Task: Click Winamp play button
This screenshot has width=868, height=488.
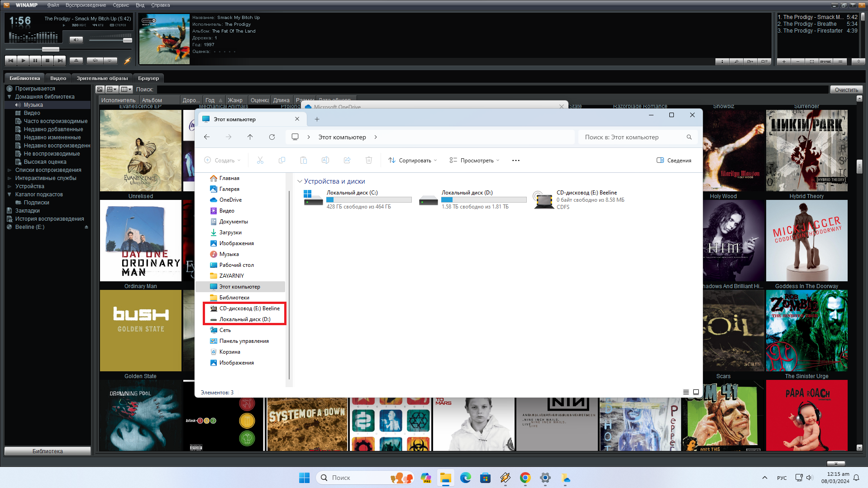Action: click(x=23, y=60)
